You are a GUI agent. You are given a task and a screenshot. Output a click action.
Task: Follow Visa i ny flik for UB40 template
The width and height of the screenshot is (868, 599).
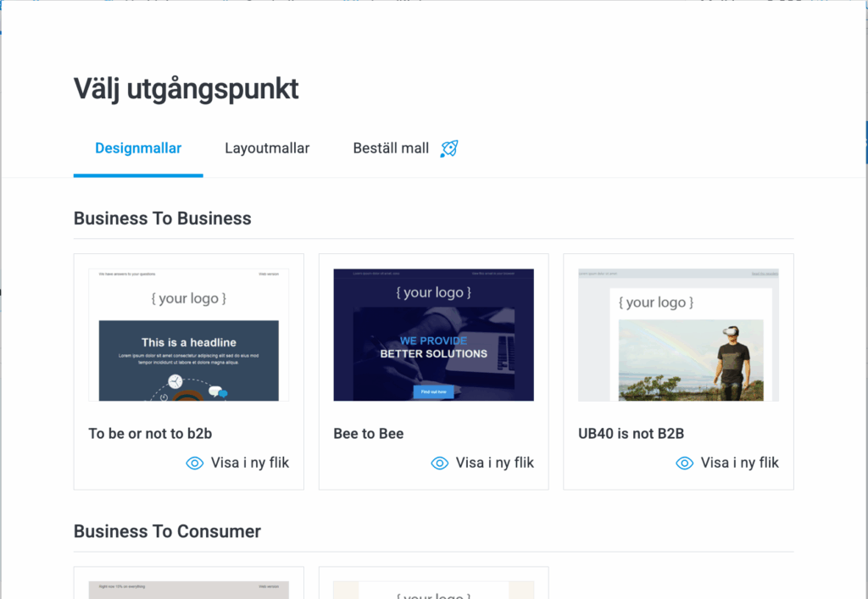point(739,463)
